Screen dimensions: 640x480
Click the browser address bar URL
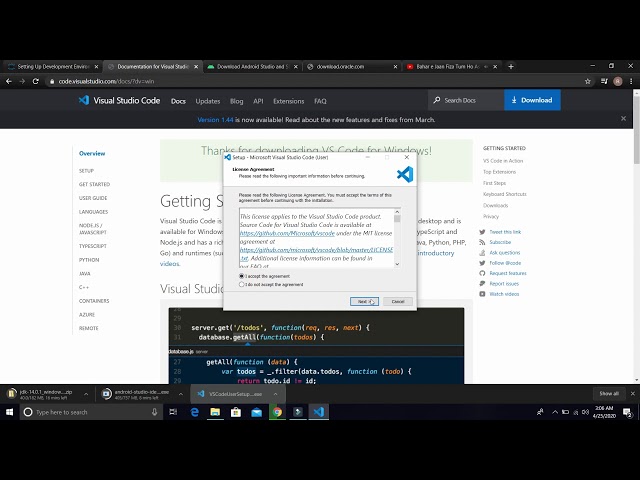point(106,81)
